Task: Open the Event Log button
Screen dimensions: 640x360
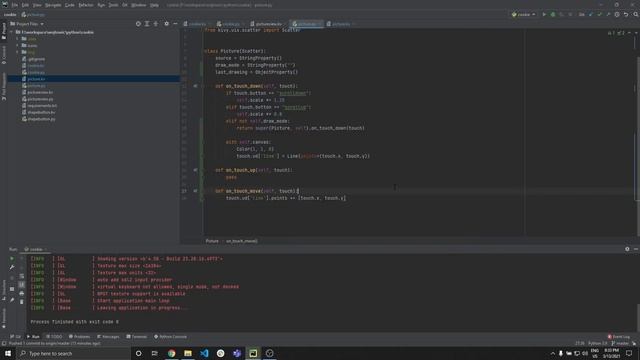Action: click(619, 337)
